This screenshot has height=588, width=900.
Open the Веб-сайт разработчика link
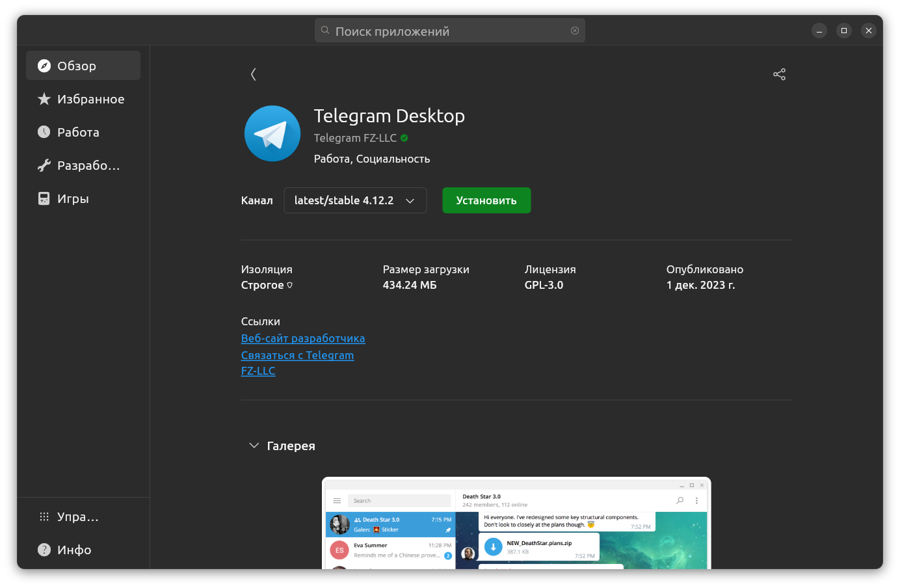pyautogui.click(x=303, y=338)
